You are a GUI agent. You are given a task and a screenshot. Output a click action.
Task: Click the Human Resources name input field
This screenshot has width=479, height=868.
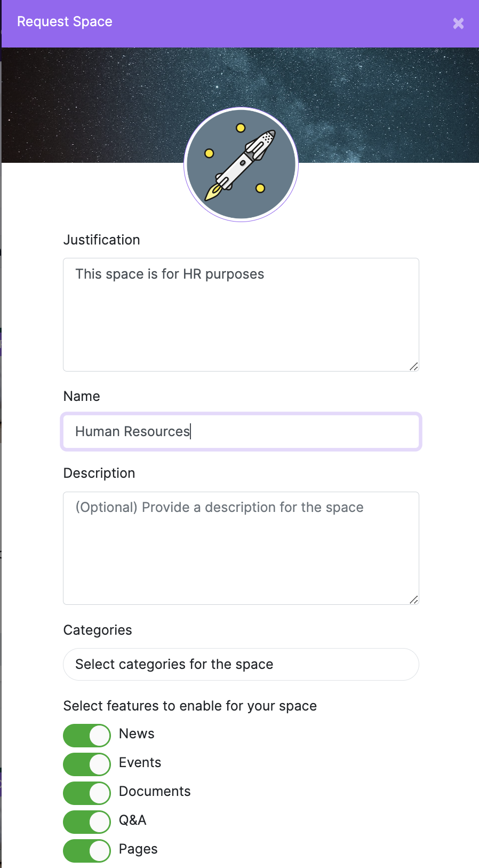(241, 432)
